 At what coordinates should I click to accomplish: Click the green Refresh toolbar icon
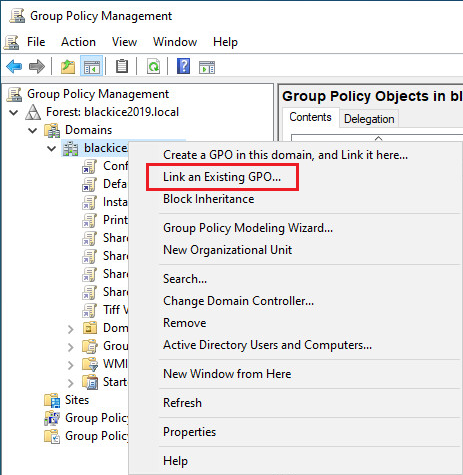click(153, 66)
